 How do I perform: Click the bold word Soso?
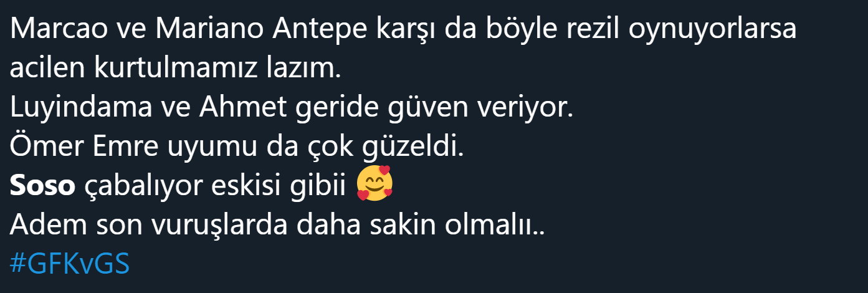(43, 186)
